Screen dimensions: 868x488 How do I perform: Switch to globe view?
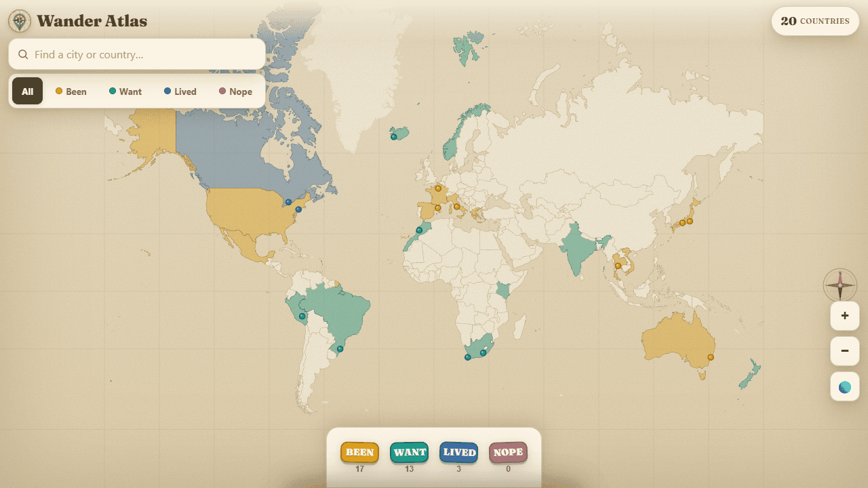click(845, 387)
